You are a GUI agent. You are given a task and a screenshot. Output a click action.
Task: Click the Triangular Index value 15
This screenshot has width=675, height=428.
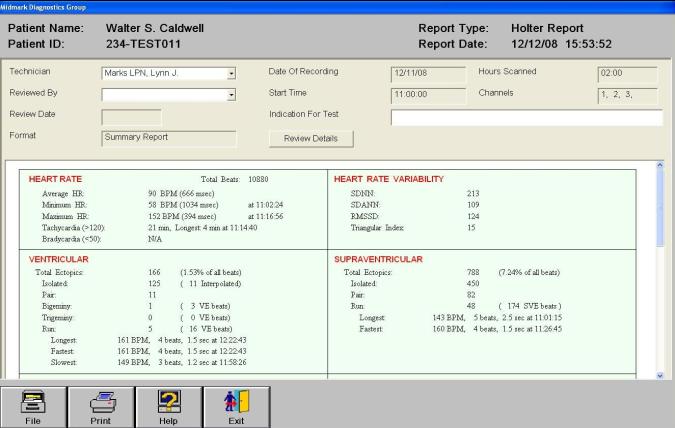tap(471, 227)
